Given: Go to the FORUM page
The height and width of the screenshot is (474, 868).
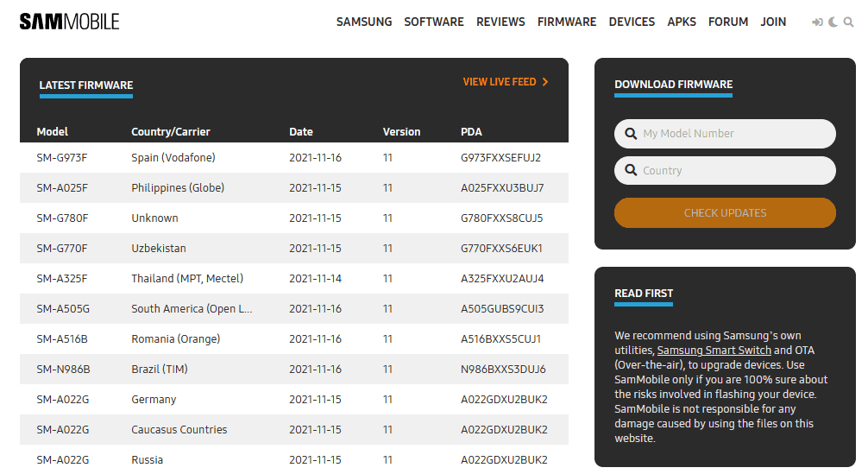Looking at the screenshot, I should 728,22.
